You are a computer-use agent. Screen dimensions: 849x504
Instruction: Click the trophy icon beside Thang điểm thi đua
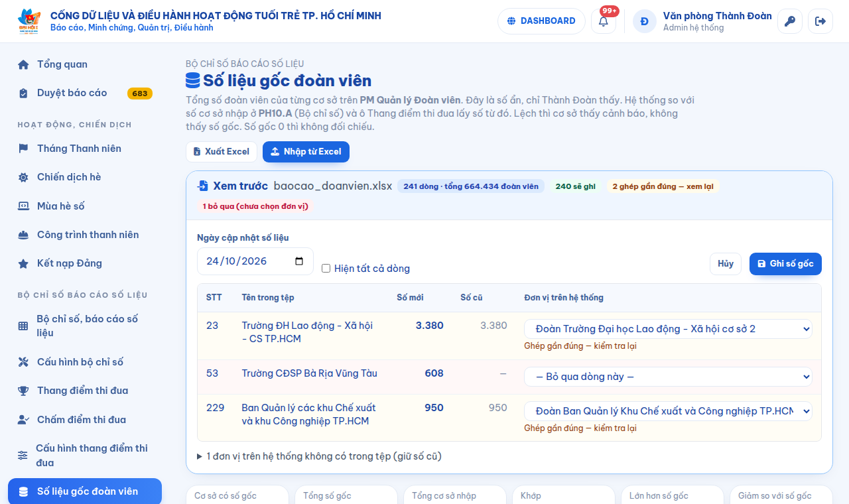pyautogui.click(x=23, y=391)
